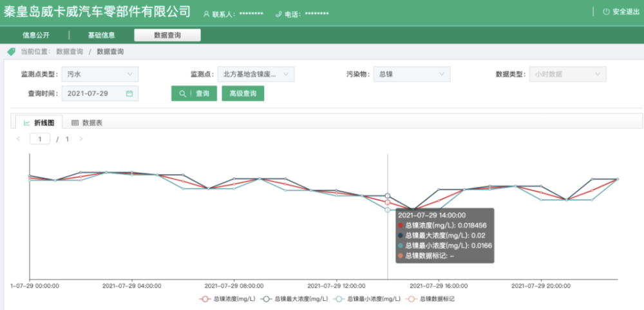
Task: Switch to the 折线图 tab
Action: [x=39, y=122]
